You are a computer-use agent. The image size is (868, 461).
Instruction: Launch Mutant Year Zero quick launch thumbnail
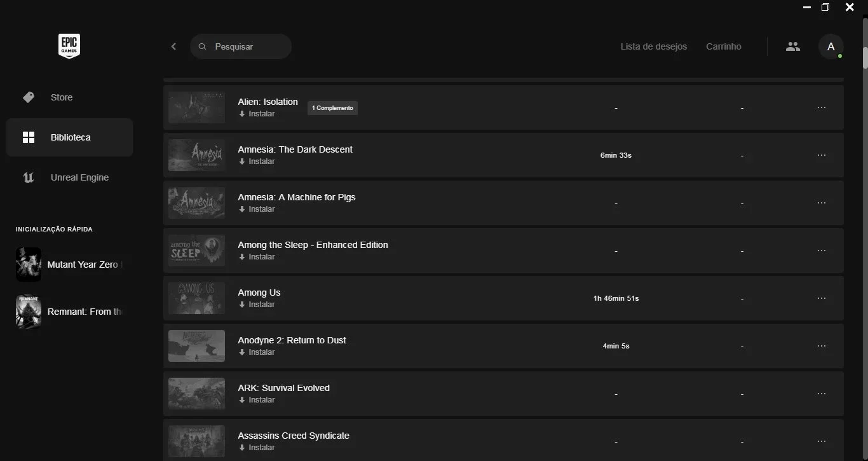click(29, 265)
